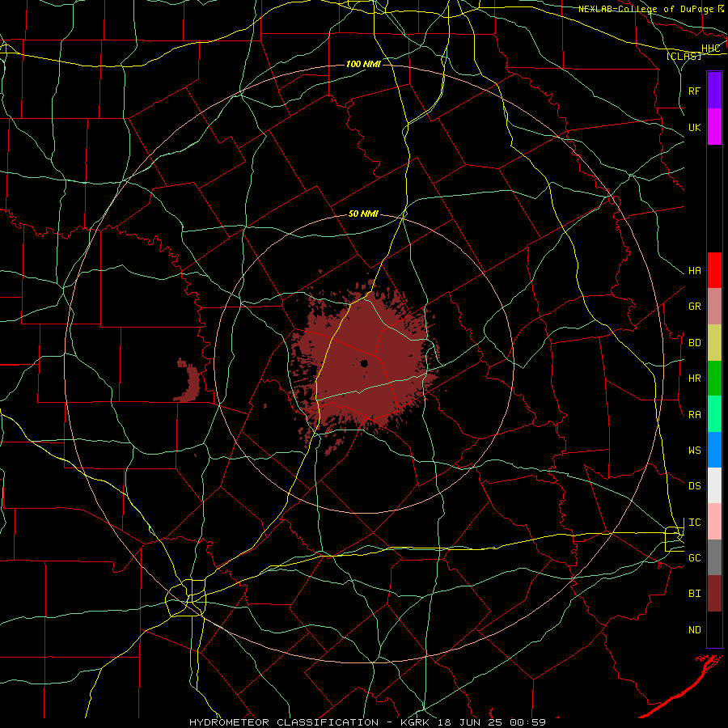Click the ND black legend swatch
This screenshot has width=728, height=728.
[x=714, y=629]
